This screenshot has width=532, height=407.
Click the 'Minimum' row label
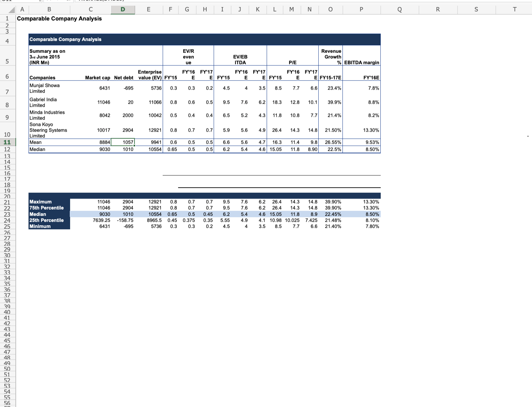(40, 226)
